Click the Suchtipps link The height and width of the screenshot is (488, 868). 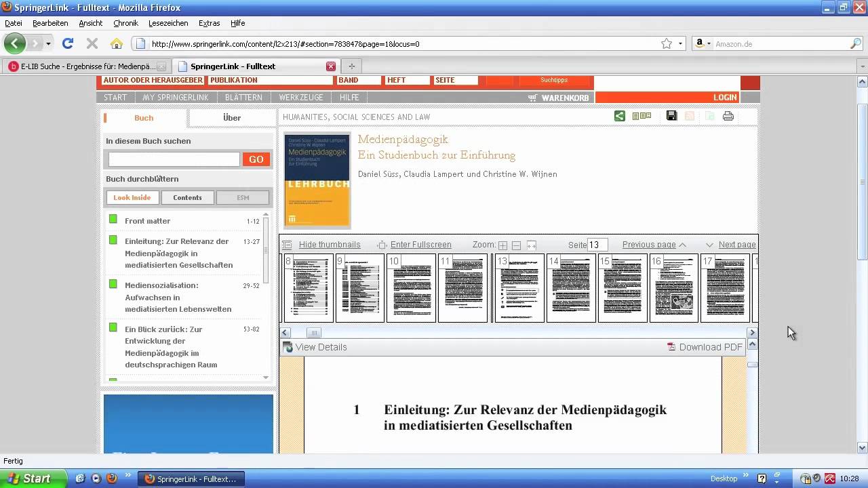(554, 80)
